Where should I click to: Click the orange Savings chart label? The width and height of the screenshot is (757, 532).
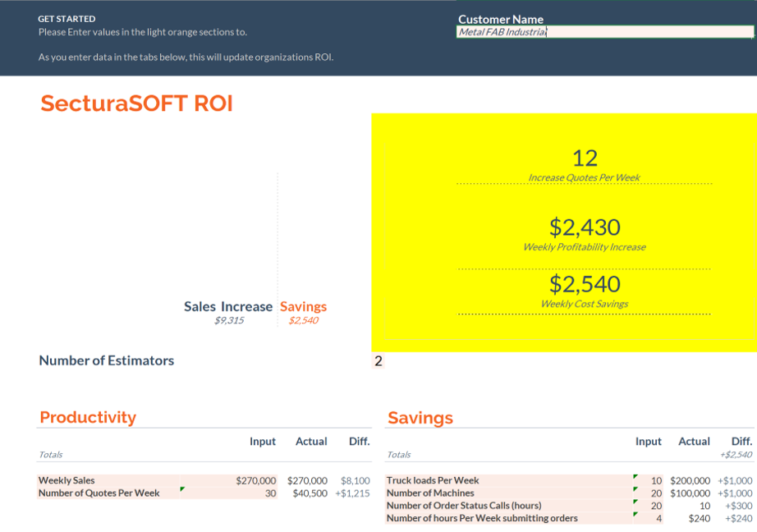click(303, 306)
